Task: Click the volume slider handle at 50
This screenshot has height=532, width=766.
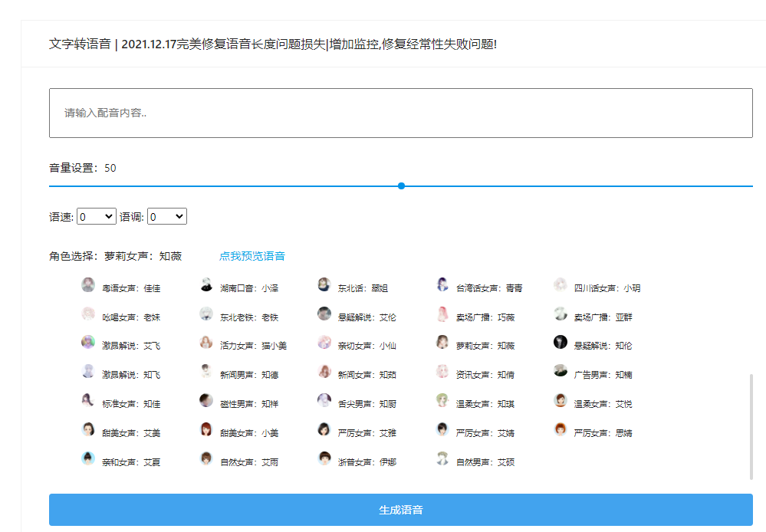Action: tap(401, 186)
